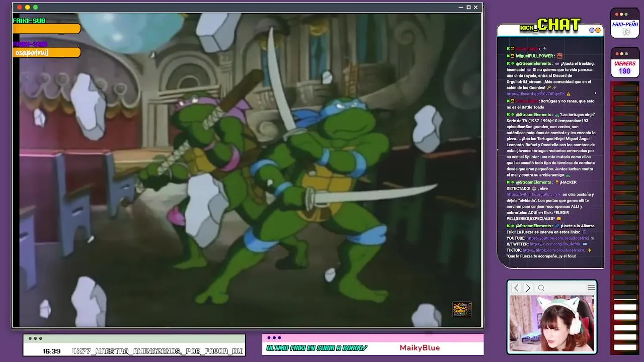This screenshot has width=644, height=362.
Task: Close the video player window with the X
Action: pyautogui.click(x=475, y=7)
